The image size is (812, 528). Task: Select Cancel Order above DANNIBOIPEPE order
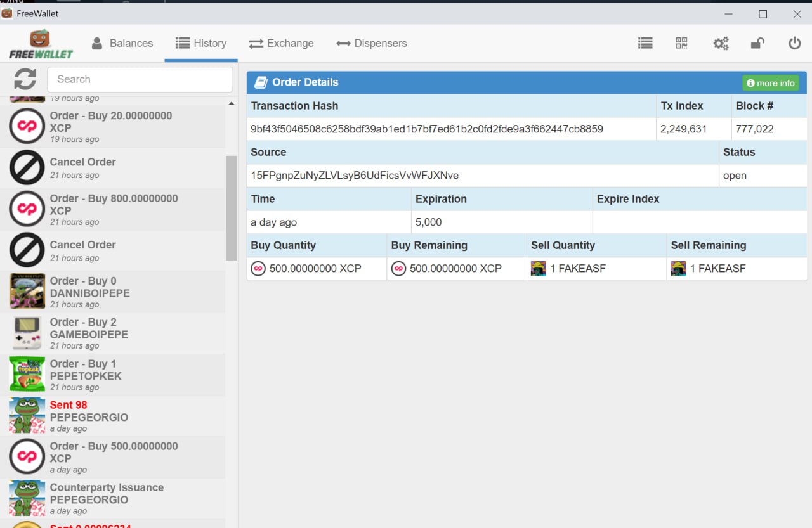[x=112, y=250]
